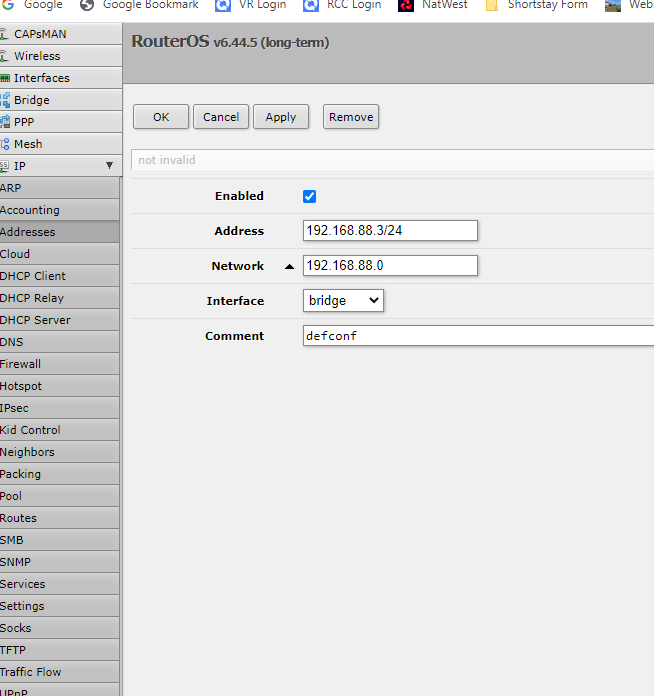The height and width of the screenshot is (696, 654).
Task: Click the RouterOS v6.44.5 title text
Action: point(230,42)
